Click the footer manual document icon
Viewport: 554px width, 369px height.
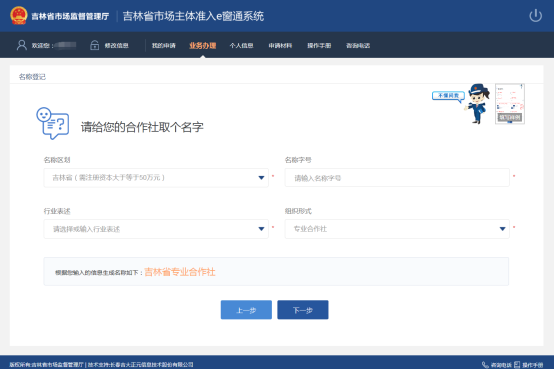click(x=517, y=365)
